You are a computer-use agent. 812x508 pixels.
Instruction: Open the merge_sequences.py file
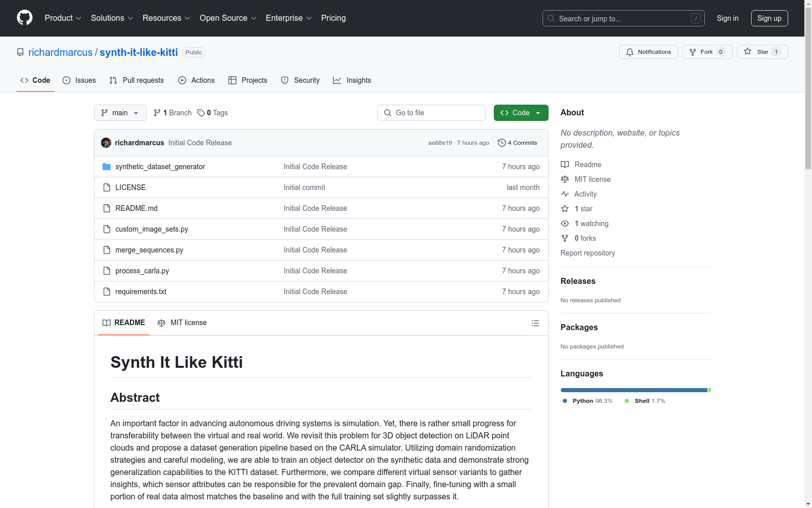(x=149, y=250)
